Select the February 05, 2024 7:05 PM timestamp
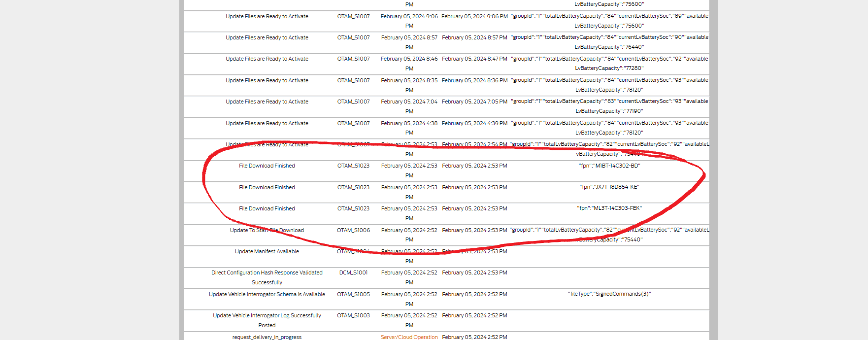The image size is (868, 340). point(474,102)
